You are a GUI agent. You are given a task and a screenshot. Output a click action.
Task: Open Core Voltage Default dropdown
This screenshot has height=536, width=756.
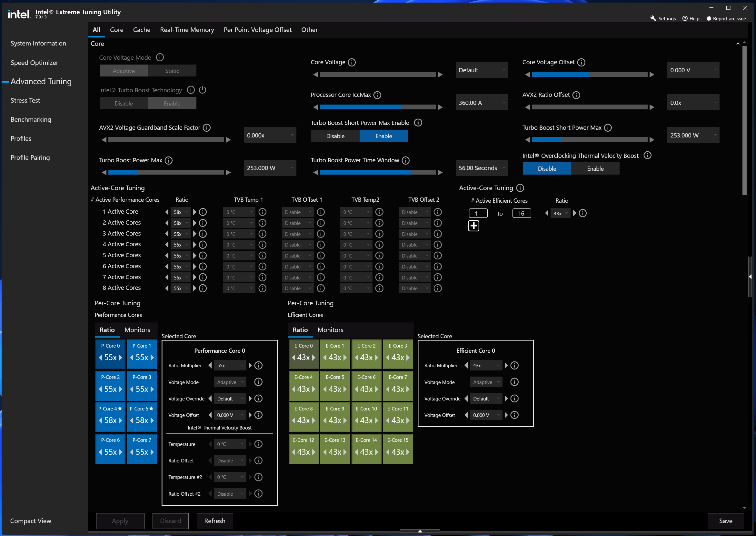482,70
